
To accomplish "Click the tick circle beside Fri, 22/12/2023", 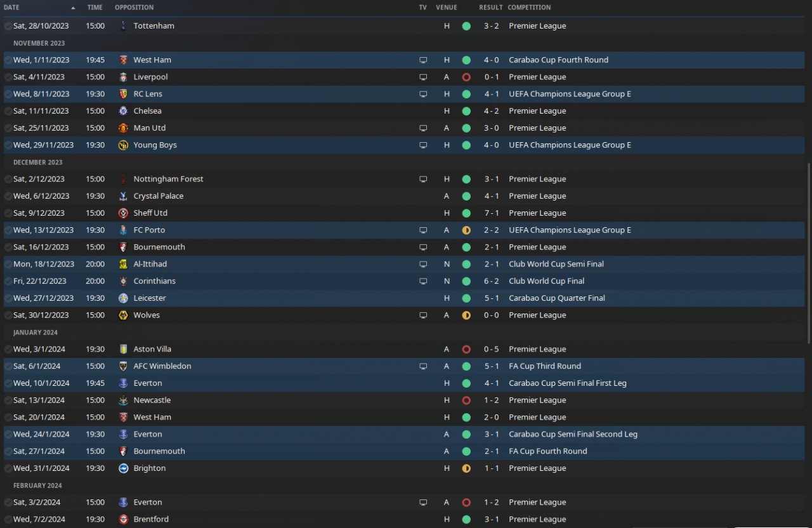I will coord(8,281).
